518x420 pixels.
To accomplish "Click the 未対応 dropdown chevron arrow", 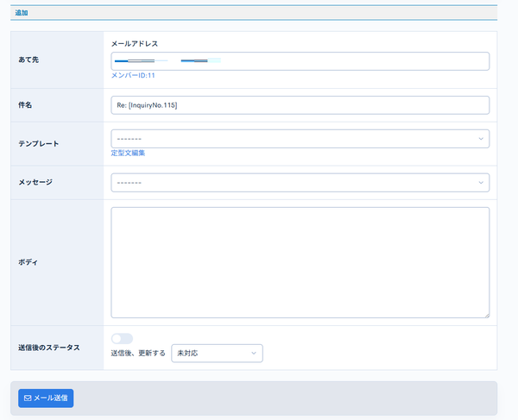I will tap(254, 353).
